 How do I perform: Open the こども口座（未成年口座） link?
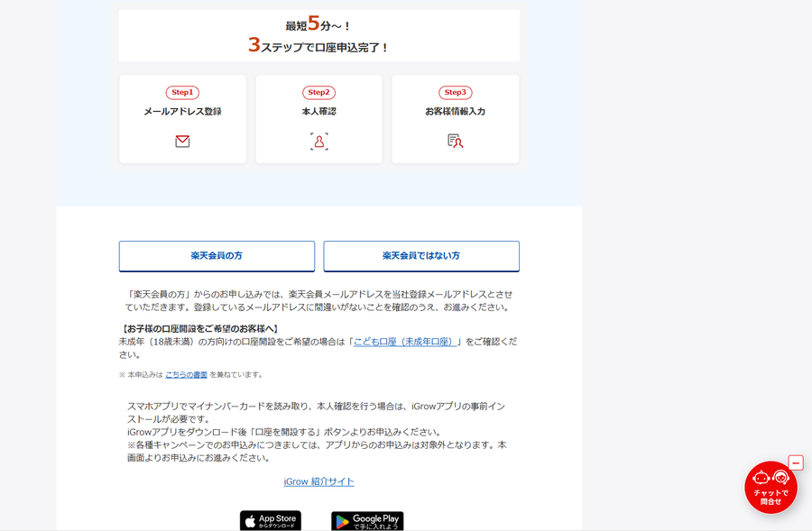405,342
